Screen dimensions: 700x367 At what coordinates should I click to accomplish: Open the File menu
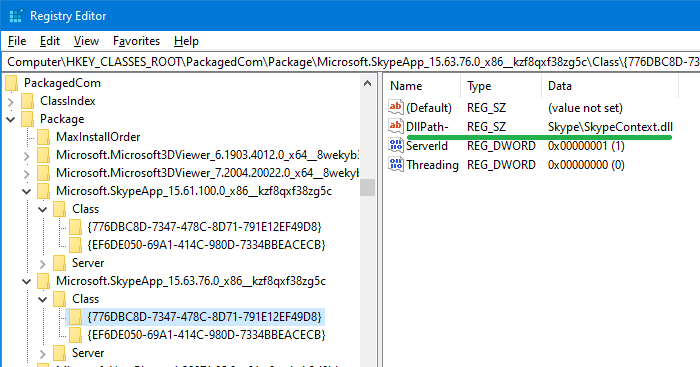(x=17, y=41)
